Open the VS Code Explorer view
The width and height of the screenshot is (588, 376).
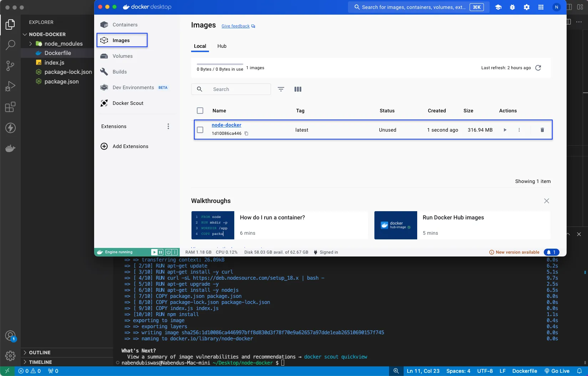coord(10,24)
